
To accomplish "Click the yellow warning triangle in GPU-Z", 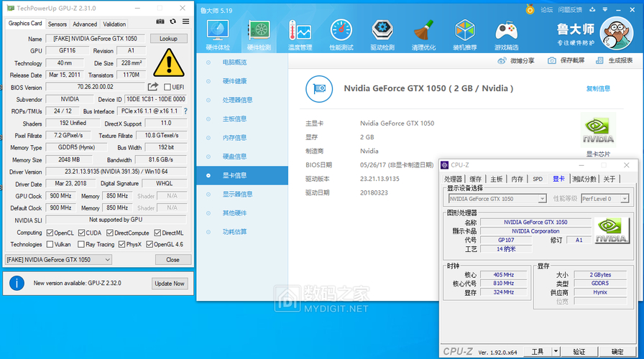I will pos(169,62).
